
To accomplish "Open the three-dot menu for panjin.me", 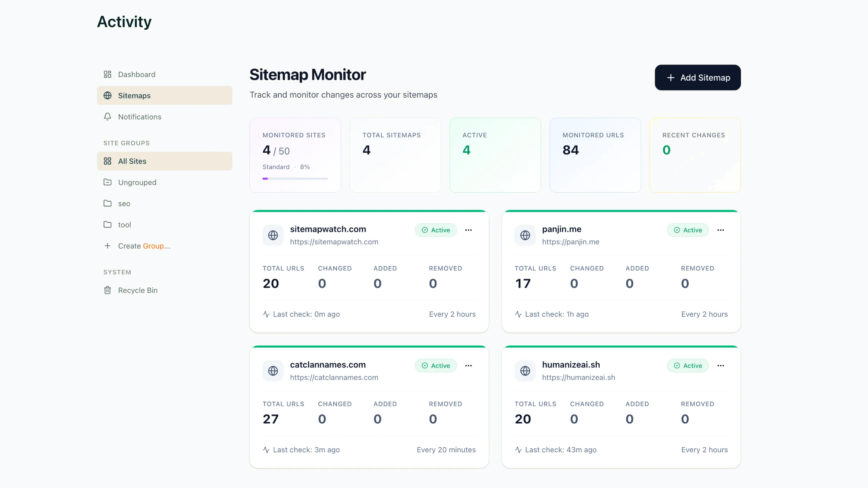I will [721, 230].
